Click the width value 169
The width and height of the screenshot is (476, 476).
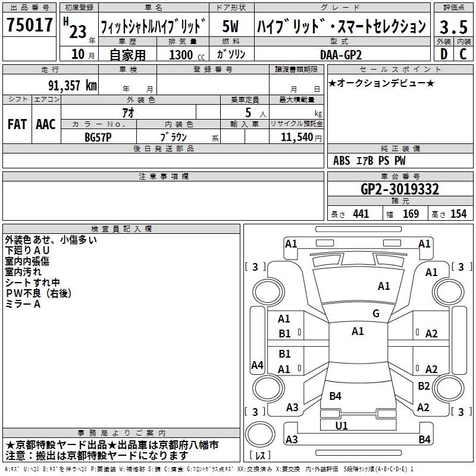pyautogui.click(x=411, y=214)
